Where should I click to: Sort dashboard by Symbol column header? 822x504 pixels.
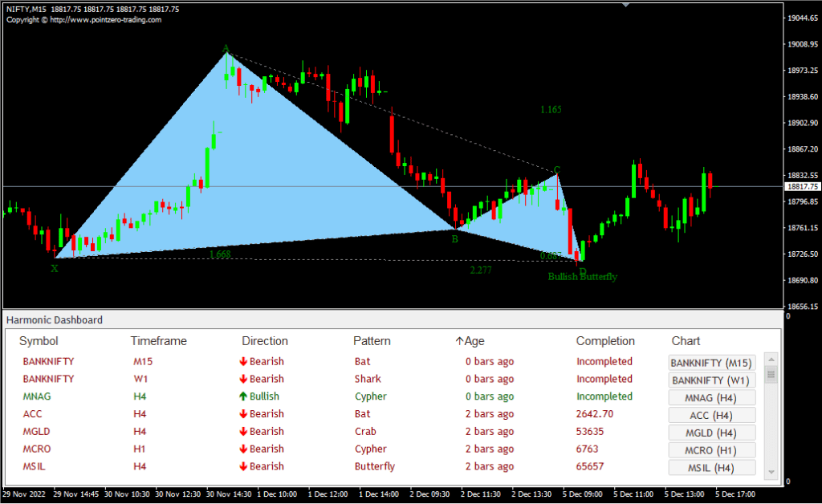39,341
